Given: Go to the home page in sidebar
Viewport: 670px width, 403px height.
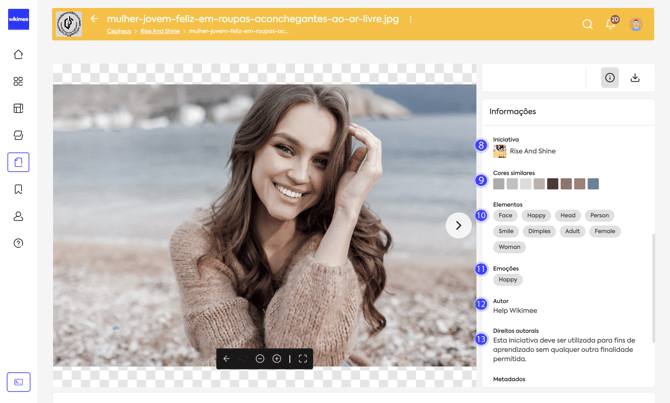Looking at the screenshot, I should (18, 55).
